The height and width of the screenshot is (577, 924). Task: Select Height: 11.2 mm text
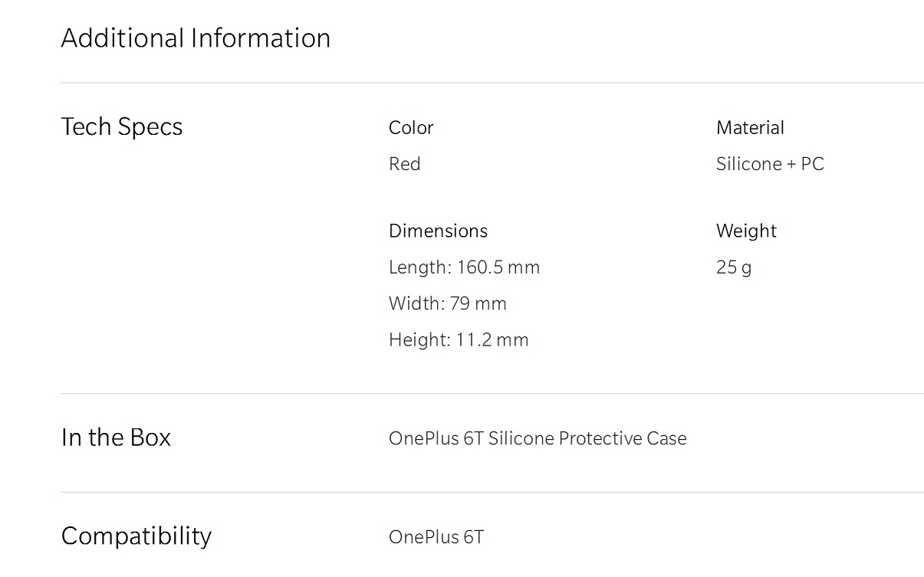(x=459, y=339)
